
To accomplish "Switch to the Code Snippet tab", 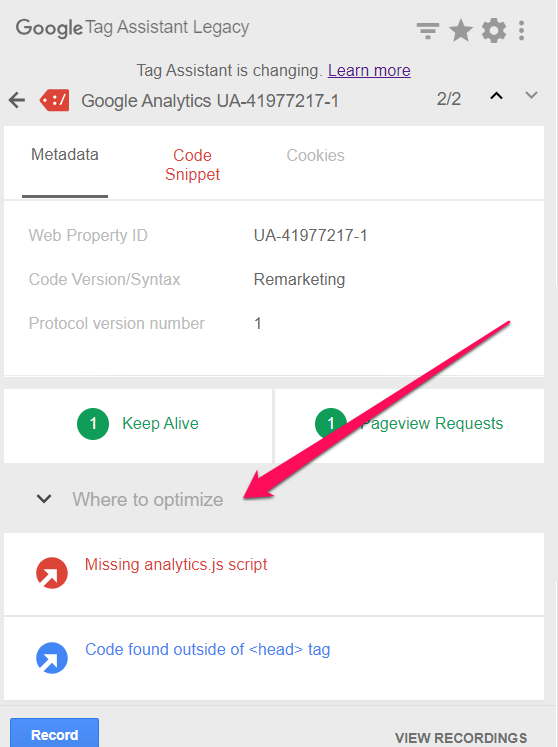I will 192,165.
